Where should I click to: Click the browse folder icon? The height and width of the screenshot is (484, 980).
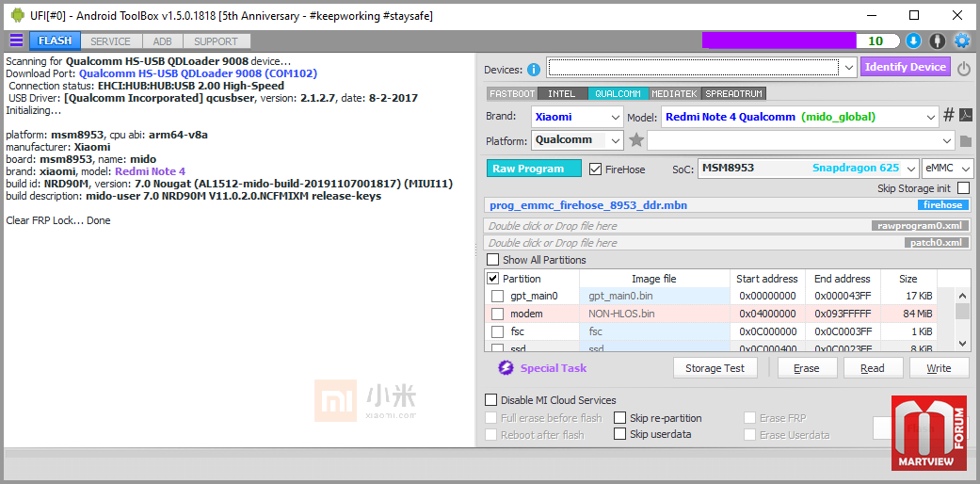pos(966,140)
